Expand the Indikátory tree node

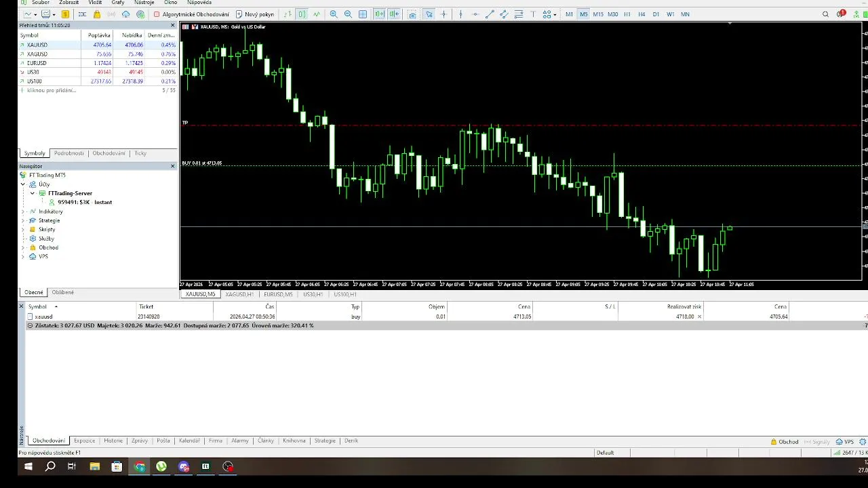(x=23, y=211)
